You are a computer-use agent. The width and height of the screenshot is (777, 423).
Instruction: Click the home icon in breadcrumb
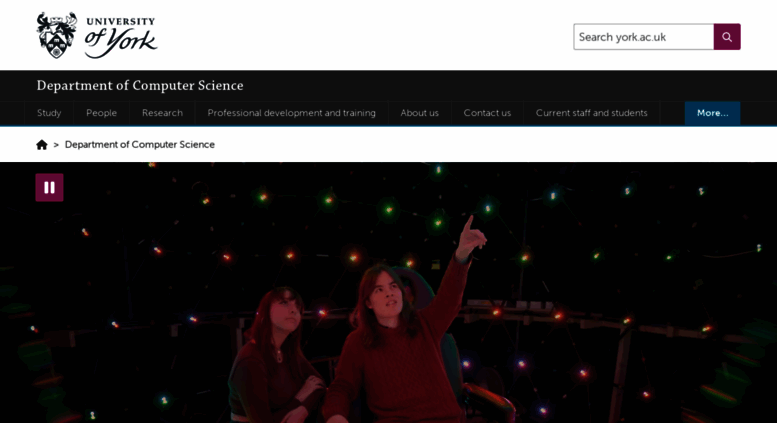click(x=42, y=145)
